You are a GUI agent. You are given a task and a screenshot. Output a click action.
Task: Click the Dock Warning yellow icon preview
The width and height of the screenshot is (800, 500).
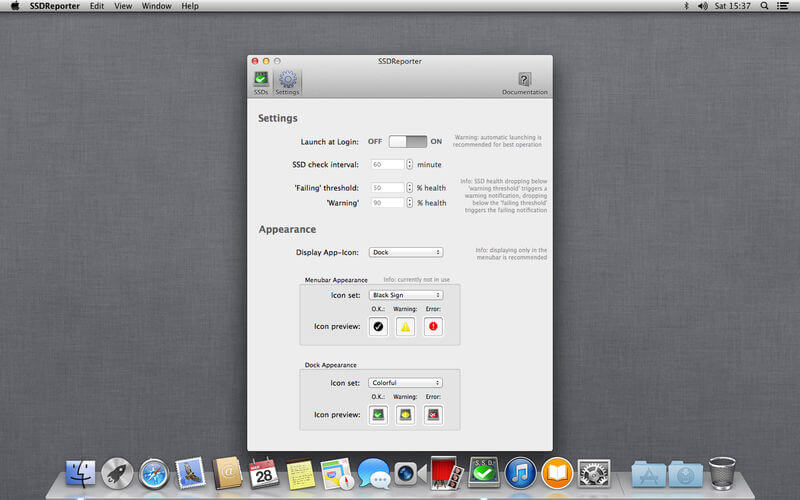(x=405, y=414)
